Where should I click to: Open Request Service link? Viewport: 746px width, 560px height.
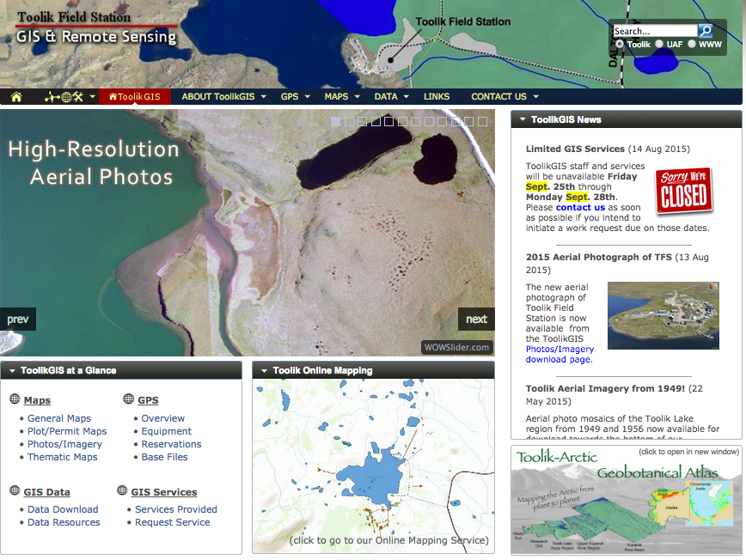click(x=172, y=522)
